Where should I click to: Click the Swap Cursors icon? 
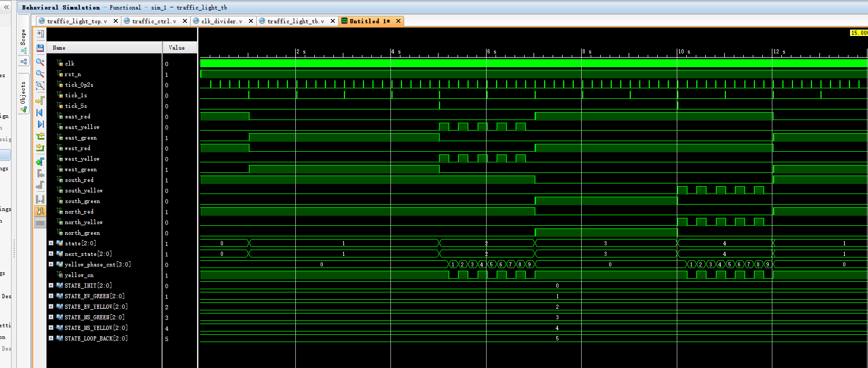coord(40,199)
